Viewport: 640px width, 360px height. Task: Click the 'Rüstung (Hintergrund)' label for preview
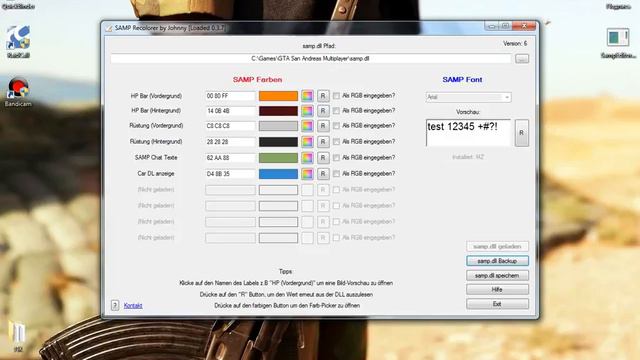tap(156, 142)
